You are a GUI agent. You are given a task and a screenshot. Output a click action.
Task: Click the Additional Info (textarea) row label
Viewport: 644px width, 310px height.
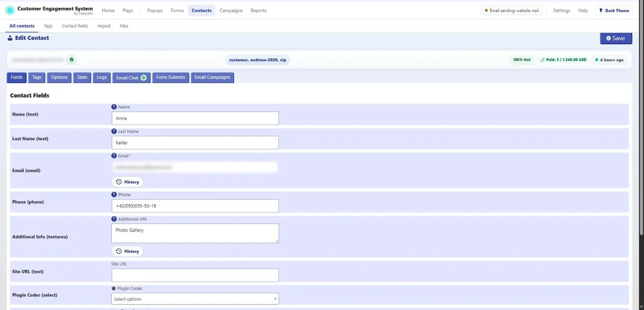[x=40, y=237]
